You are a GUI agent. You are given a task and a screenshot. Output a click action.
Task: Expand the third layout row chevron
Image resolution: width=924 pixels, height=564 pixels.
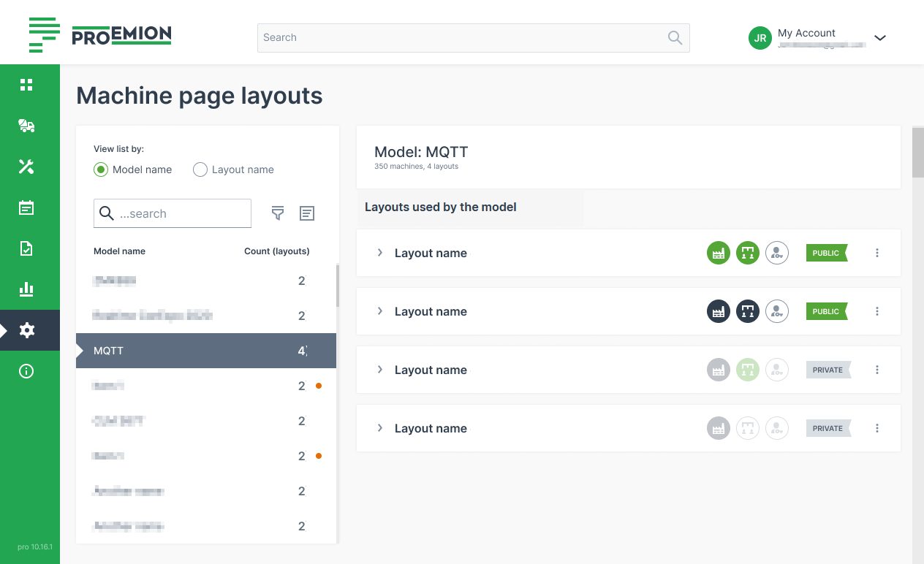tap(379, 370)
